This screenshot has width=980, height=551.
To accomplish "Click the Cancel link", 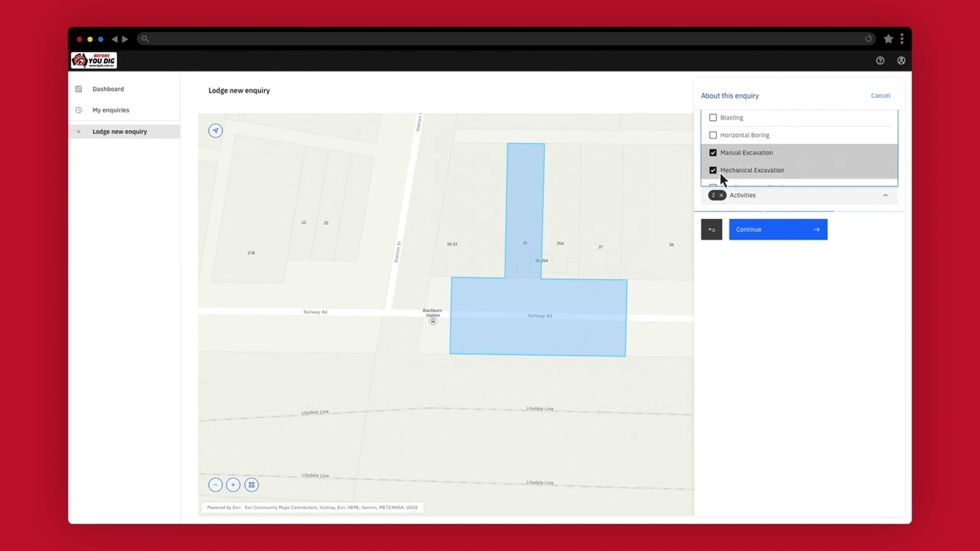I will click(x=880, y=96).
